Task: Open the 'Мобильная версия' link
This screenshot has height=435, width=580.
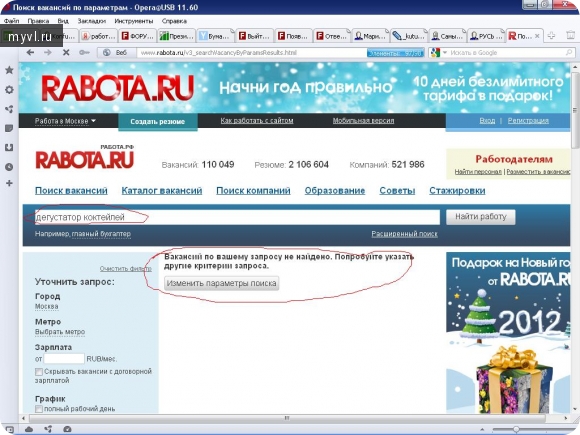Action: click(363, 121)
